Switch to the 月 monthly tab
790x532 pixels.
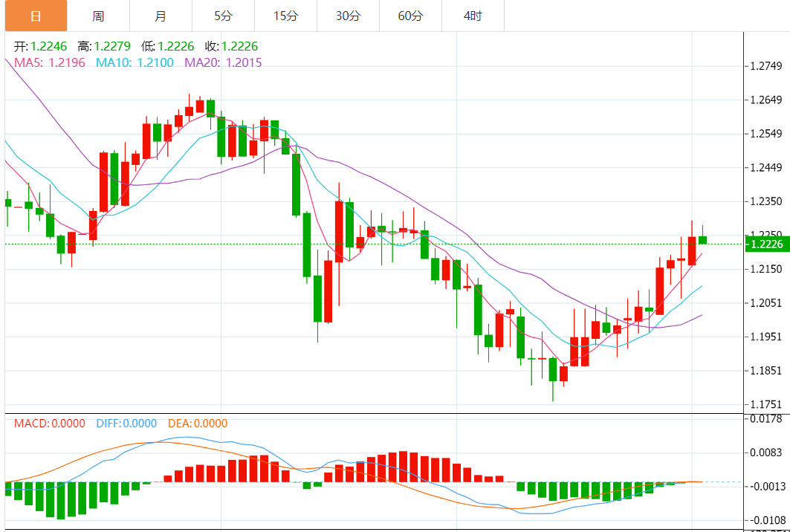point(161,16)
